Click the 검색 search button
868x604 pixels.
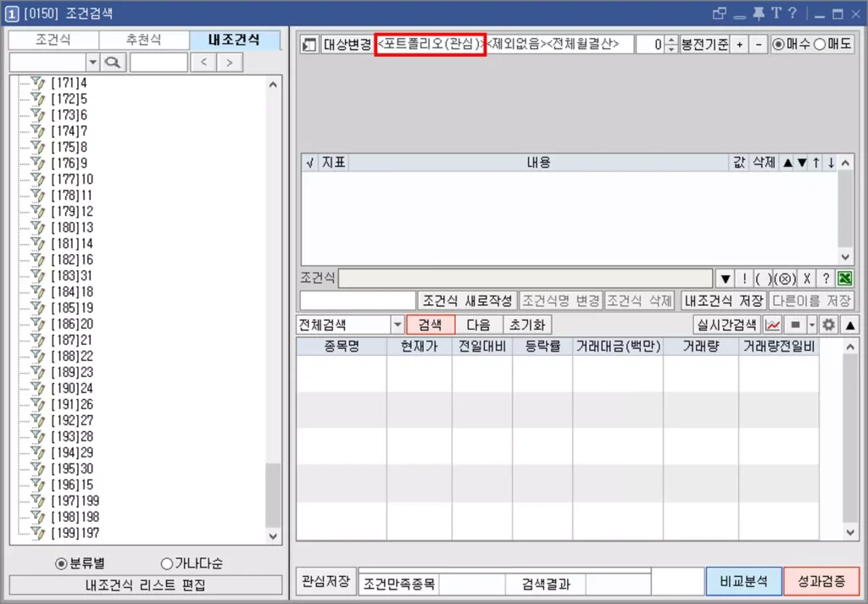431,324
